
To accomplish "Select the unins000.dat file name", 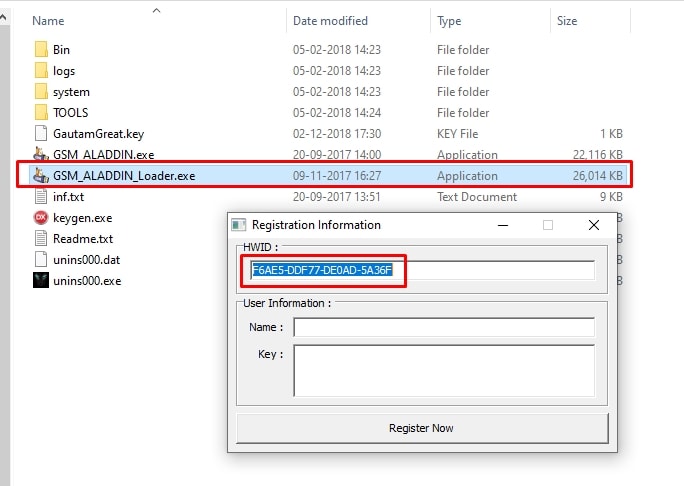I will (87, 260).
